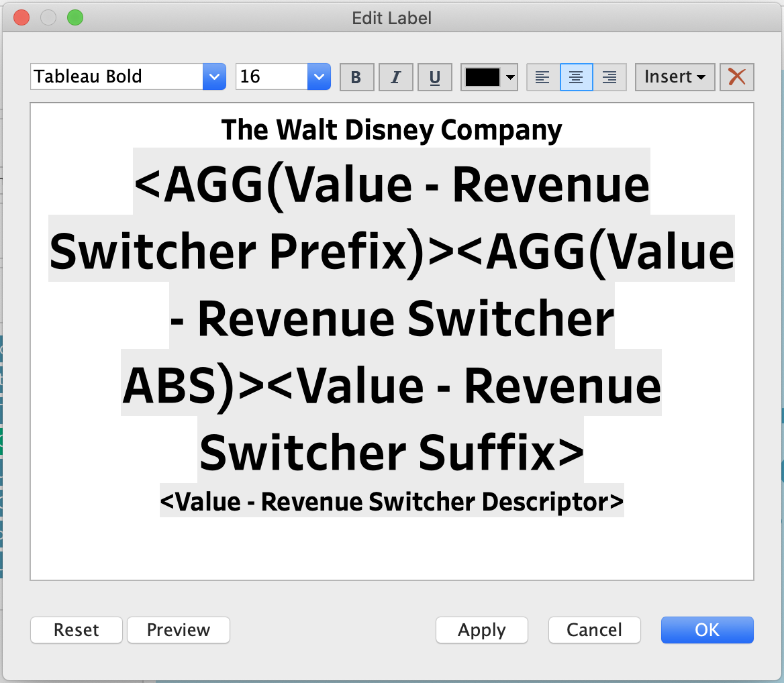
Task: Open the Insert field dropdown
Action: pyautogui.click(x=675, y=77)
